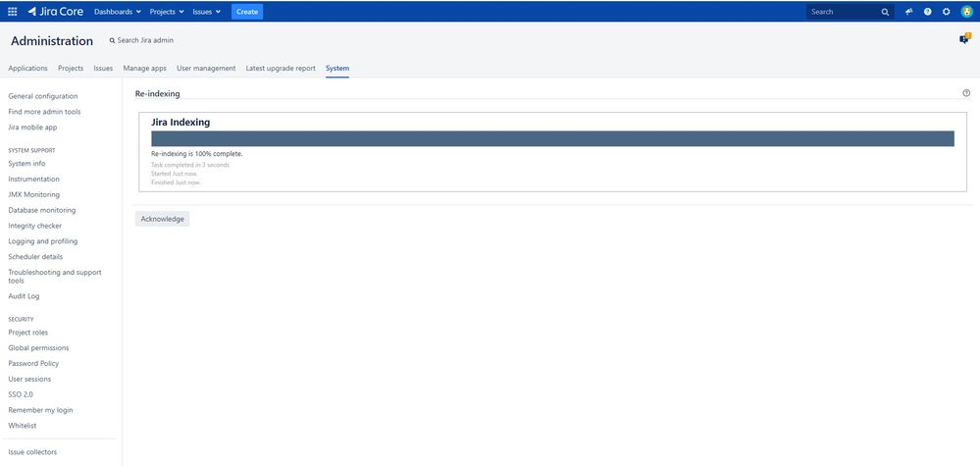Open General configuration in sidebar

tap(43, 96)
